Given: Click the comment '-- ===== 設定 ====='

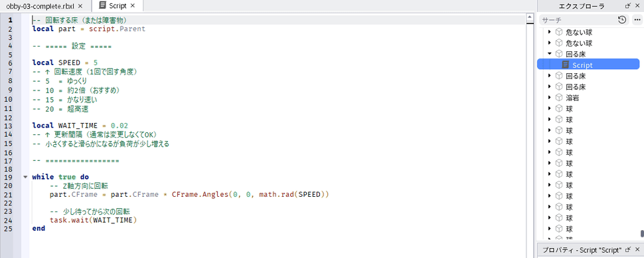Looking at the screenshot, I should [x=72, y=46].
